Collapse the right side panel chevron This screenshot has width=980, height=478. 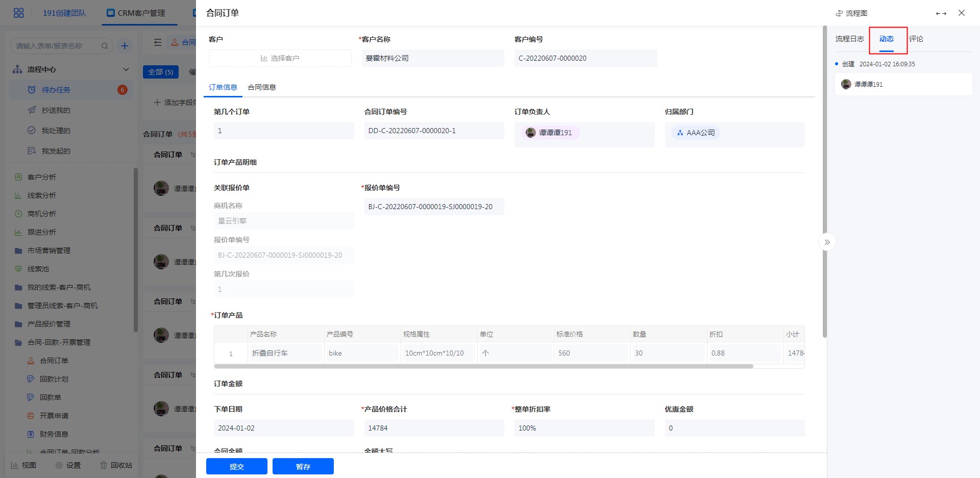tap(827, 242)
